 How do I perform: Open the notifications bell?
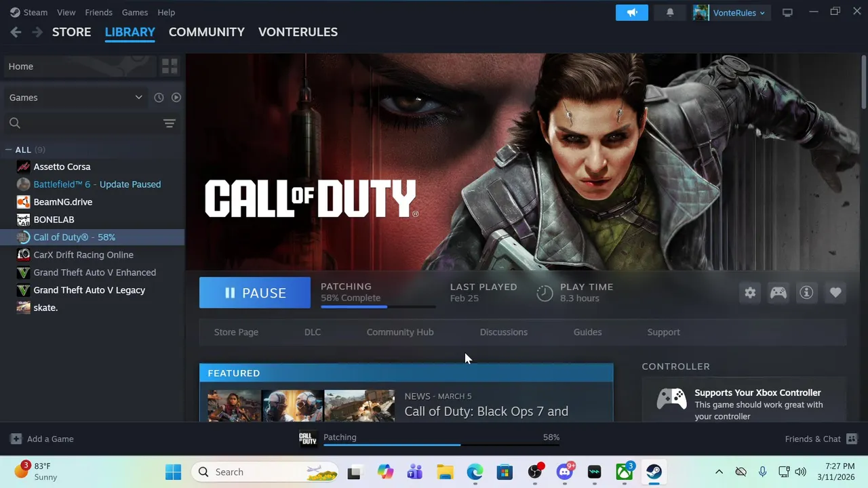(x=670, y=12)
